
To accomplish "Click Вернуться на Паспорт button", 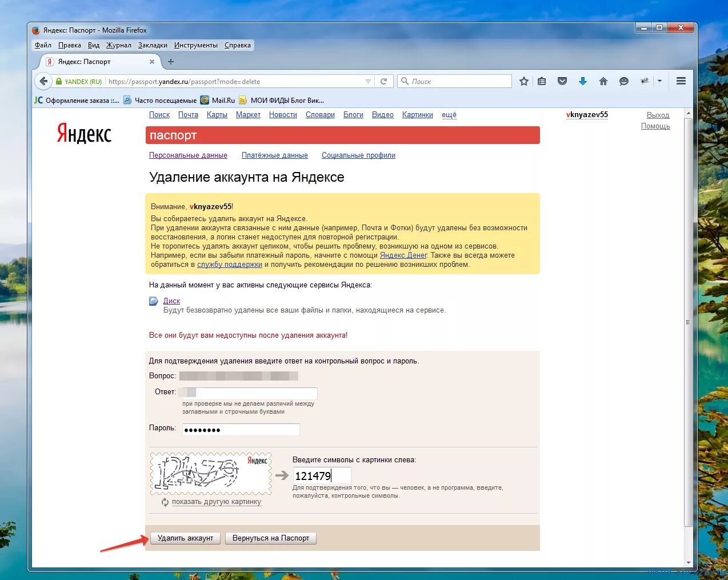I will click(x=271, y=538).
